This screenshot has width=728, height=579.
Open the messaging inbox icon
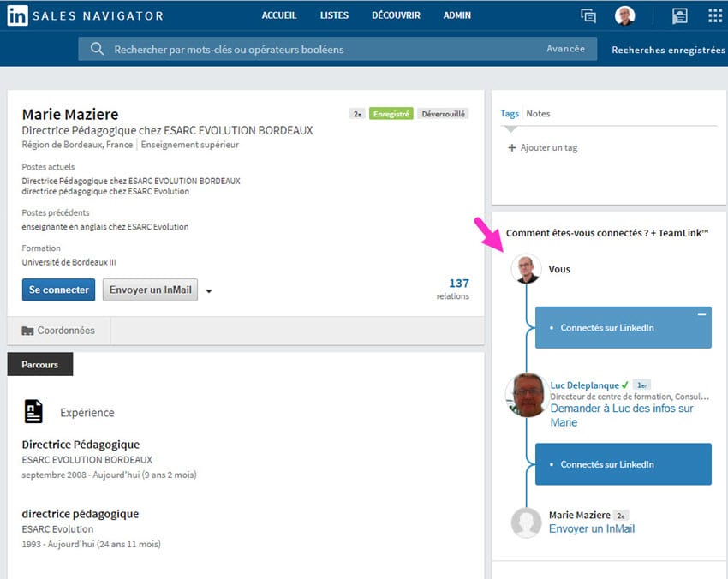point(588,15)
